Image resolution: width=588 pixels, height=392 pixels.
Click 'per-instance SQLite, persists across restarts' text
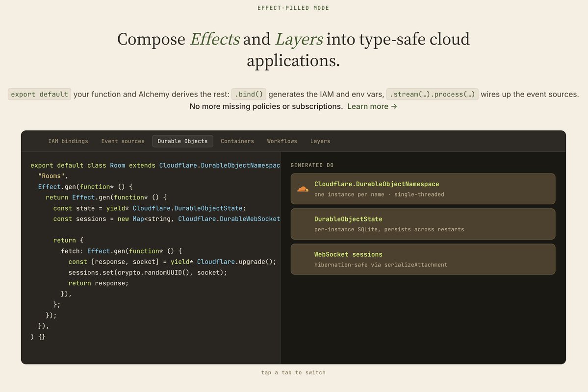(389, 230)
